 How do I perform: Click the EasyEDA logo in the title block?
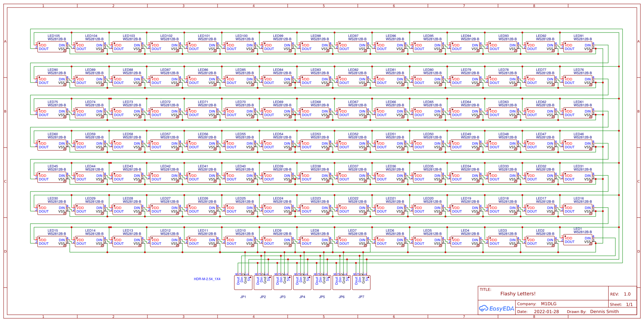pos(496,307)
